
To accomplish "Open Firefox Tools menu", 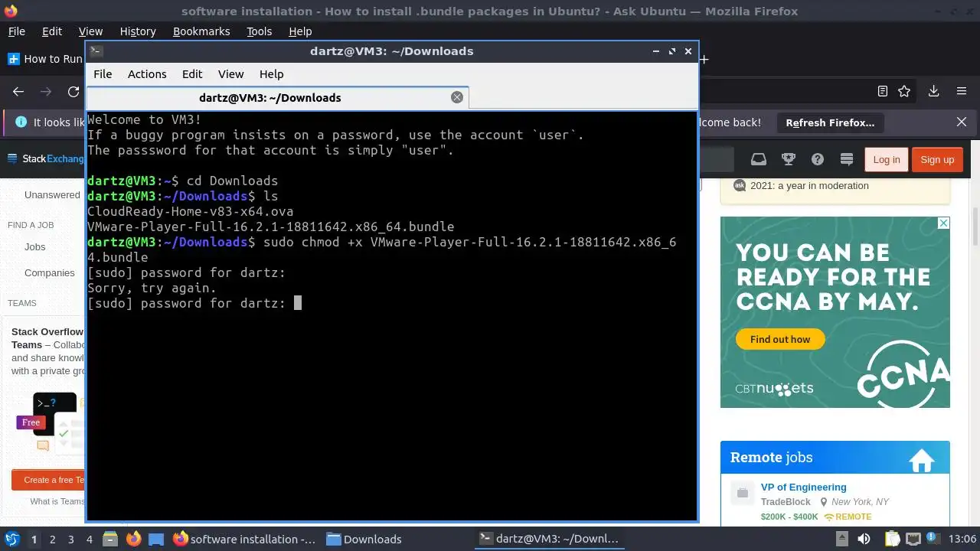I will pyautogui.click(x=260, y=31).
